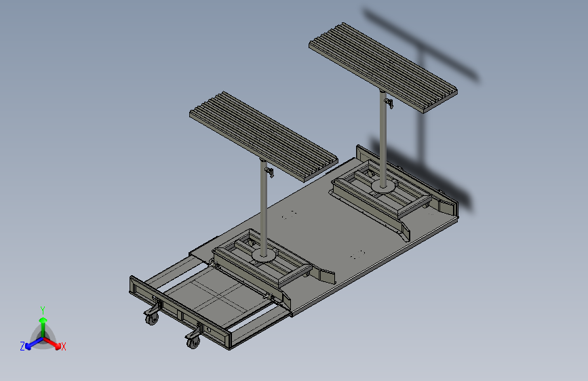588x381 pixels.
Task: Select the left caster wheel on front beam
Action: [x=152, y=319]
